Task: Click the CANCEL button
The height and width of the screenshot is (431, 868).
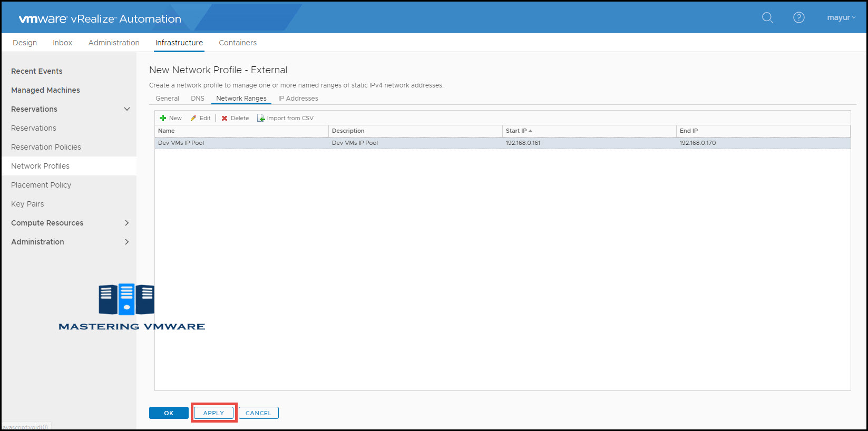Action: point(258,413)
